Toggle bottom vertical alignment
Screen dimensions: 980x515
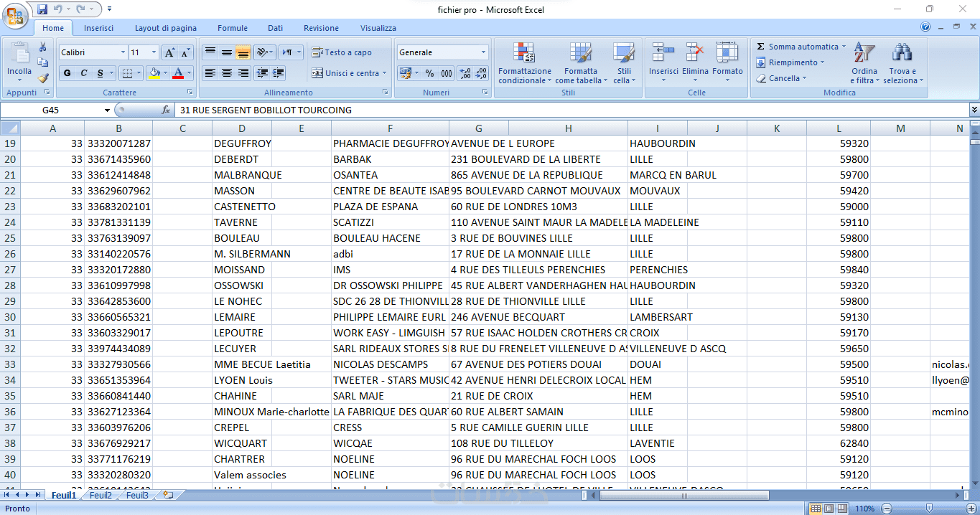pyautogui.click(x=243, y=52)
